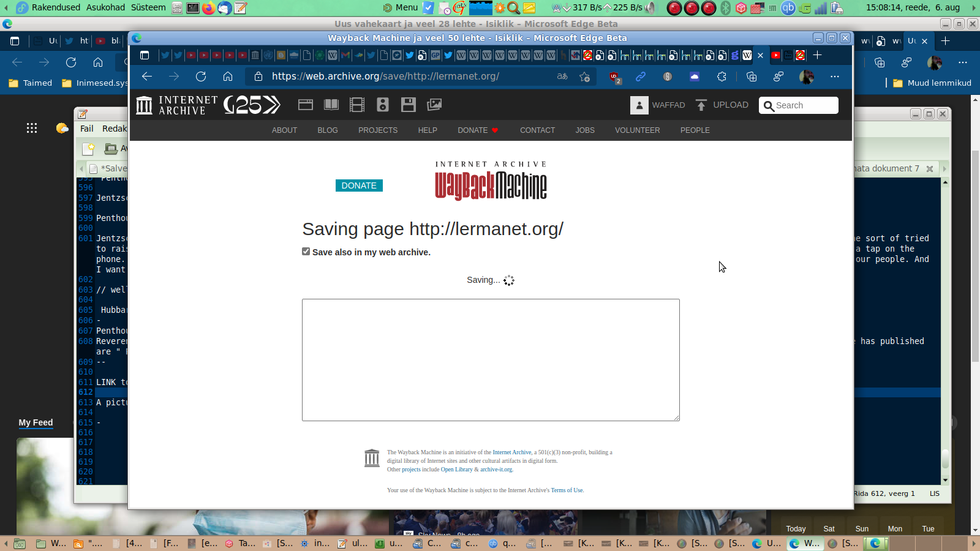Open the Audio (speaker) icon in Archive header
This screenshot has width=980, height=551.
pos(383,105)
